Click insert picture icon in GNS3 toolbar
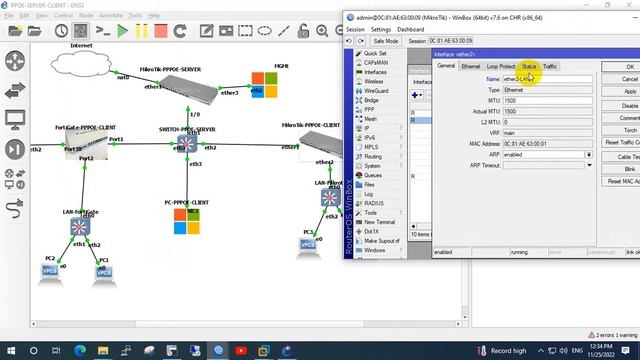The height and width of the screenshot is (360, 640). pyautogui.click(x=226, y=31)
